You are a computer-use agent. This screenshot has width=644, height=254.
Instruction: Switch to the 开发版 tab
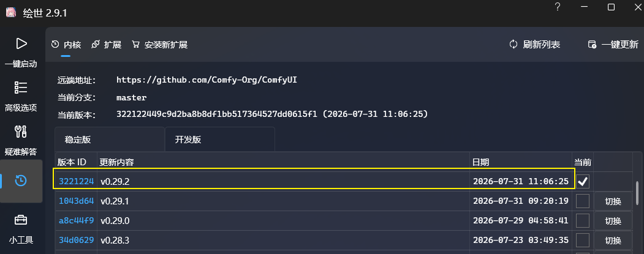220,140
